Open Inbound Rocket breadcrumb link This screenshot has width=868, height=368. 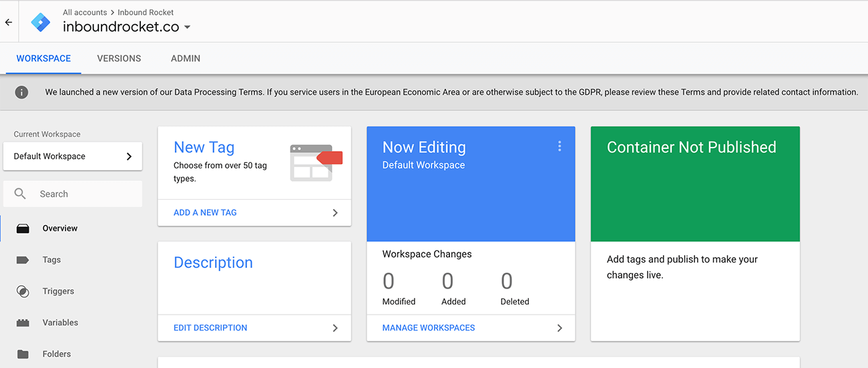[x=146, y=12]
